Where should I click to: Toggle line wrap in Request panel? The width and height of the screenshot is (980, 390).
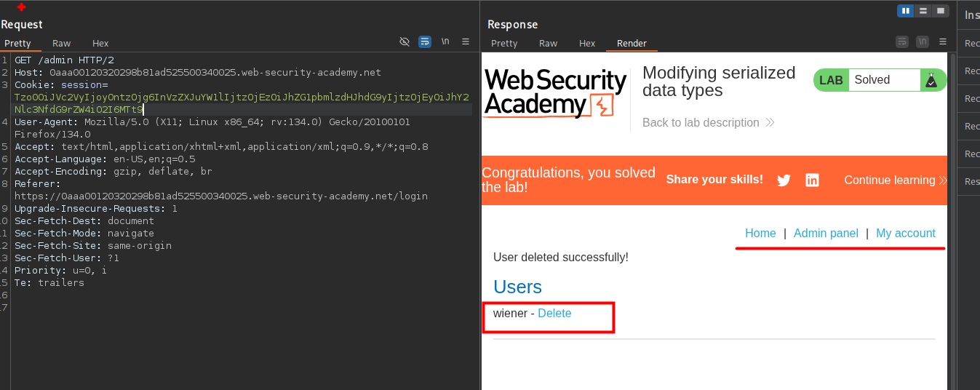(425, 41)
